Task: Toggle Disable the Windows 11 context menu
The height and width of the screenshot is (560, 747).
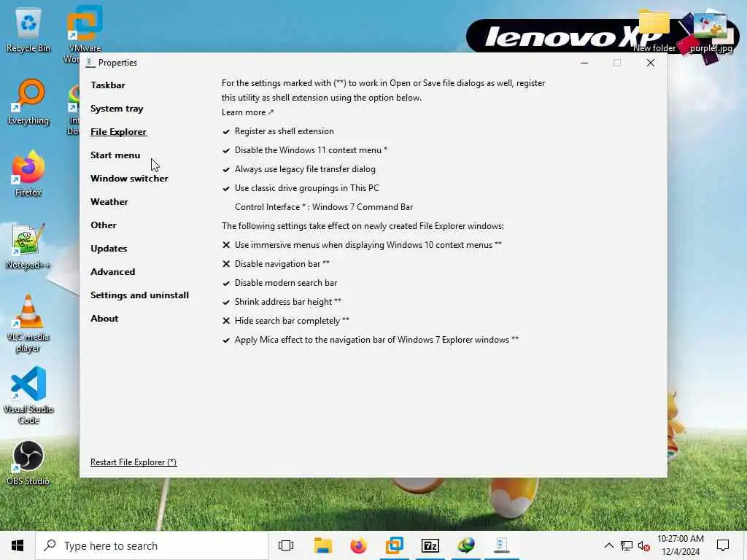Action: click(x=304, y=150)
